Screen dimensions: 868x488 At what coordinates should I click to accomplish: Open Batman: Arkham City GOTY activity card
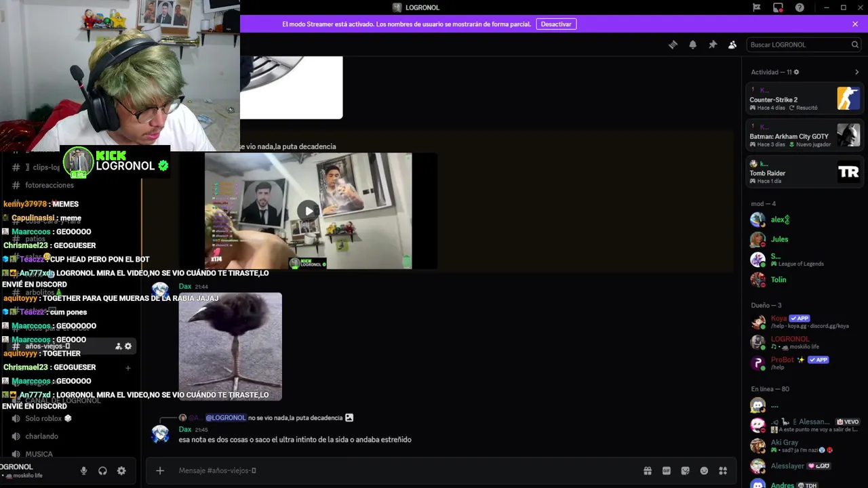coord(804,136)
